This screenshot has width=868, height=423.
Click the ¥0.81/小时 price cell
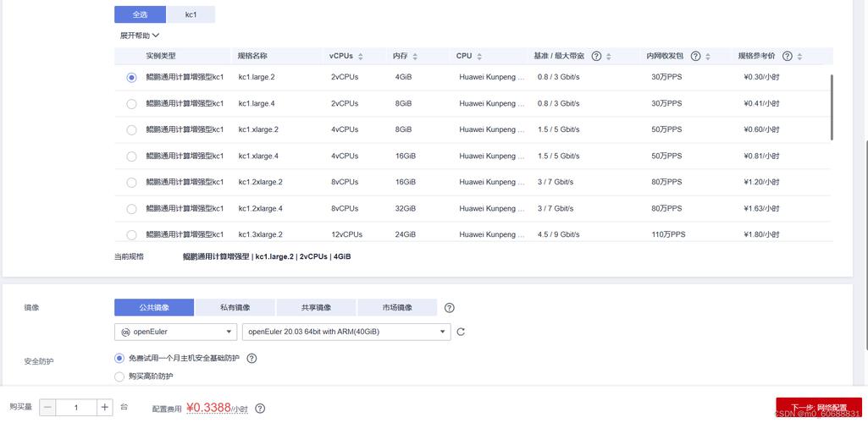(x=761, y=156)
